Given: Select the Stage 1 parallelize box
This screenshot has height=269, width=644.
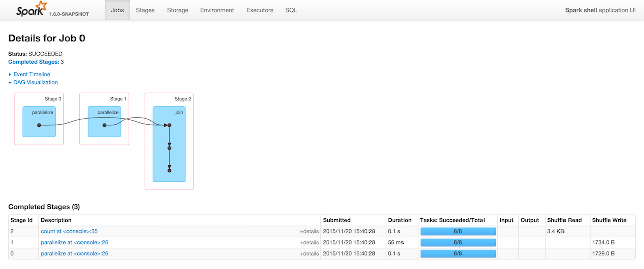Looking at the screenshot, I should click(x=104, y=121).
